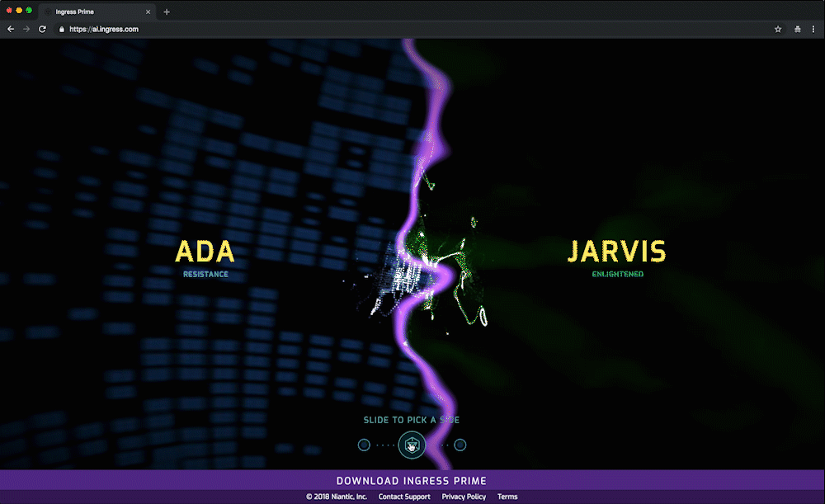Open the browser three-dot menu

click(813, 30)
